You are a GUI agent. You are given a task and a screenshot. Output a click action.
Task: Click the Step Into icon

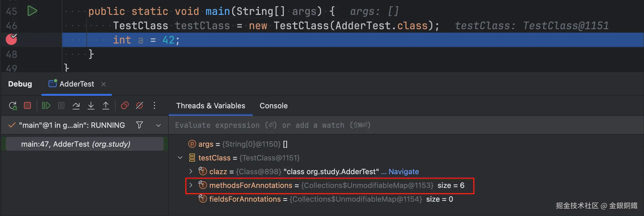pos(91,106)
